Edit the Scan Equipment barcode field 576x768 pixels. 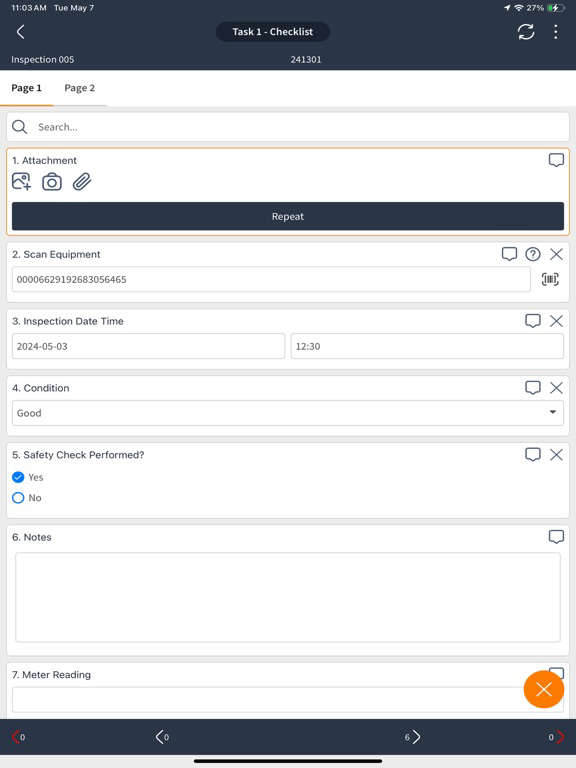coord(271,279)
